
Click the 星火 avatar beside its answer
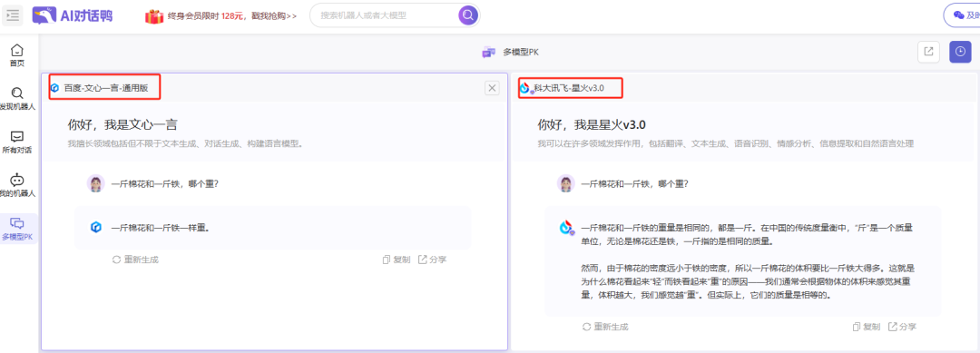pyautogui.click(x=566, y=228)
